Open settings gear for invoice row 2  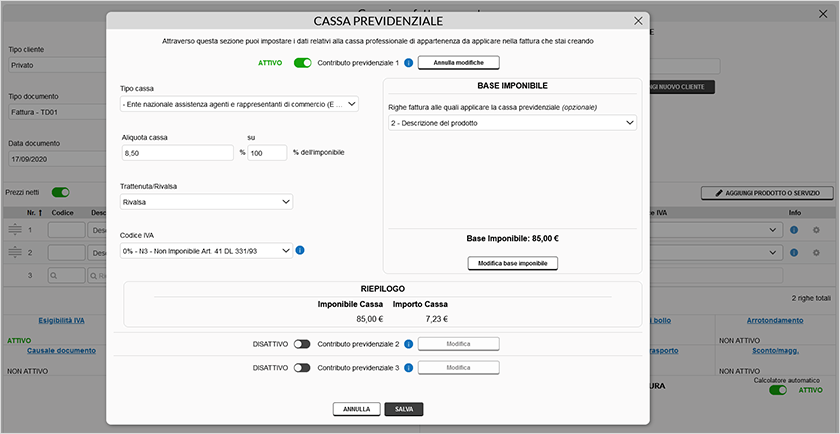pyautogui.click(x=816, y=252)
